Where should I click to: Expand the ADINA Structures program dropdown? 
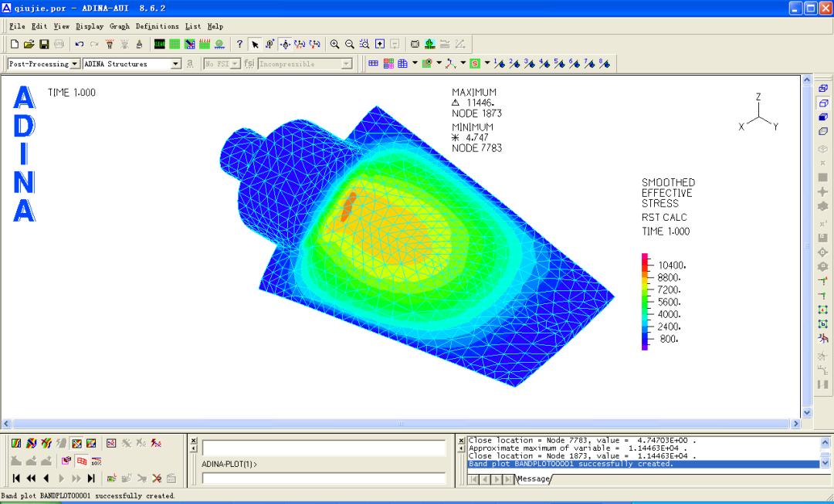[x=175, y=64]
